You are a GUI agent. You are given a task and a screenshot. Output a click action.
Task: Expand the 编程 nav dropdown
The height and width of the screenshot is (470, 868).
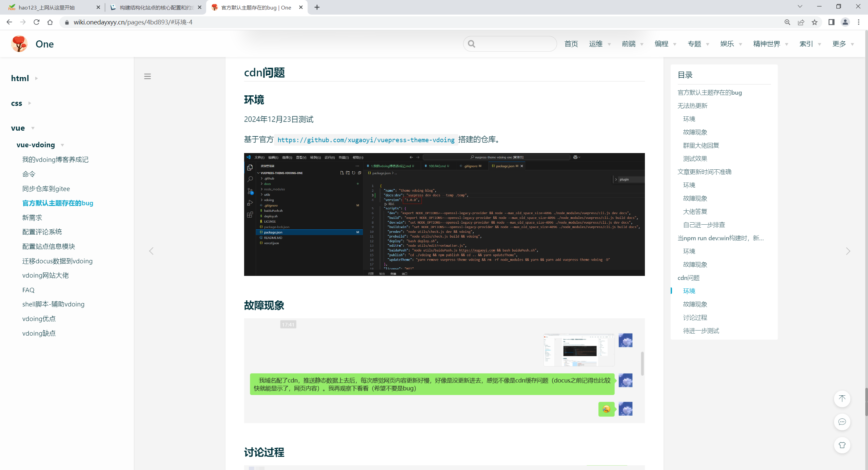click(x=666, y=44)
